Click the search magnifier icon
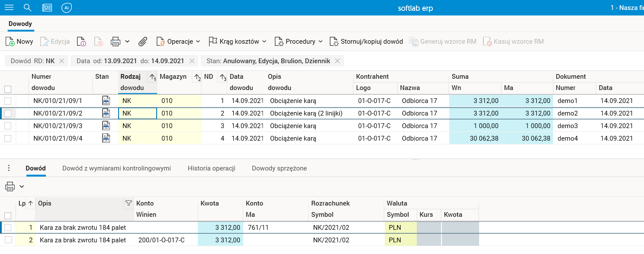644x254 pixels. 28,8
